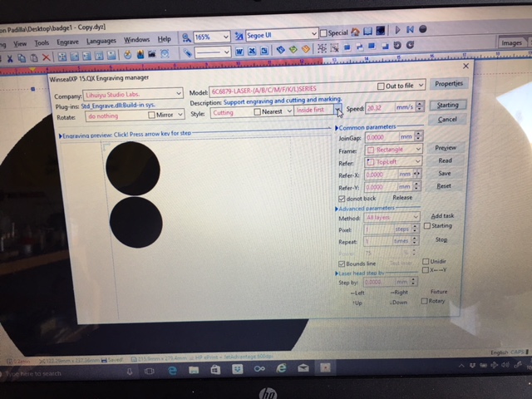Click the dark blue square icon beside the book icon

[381, 31]
